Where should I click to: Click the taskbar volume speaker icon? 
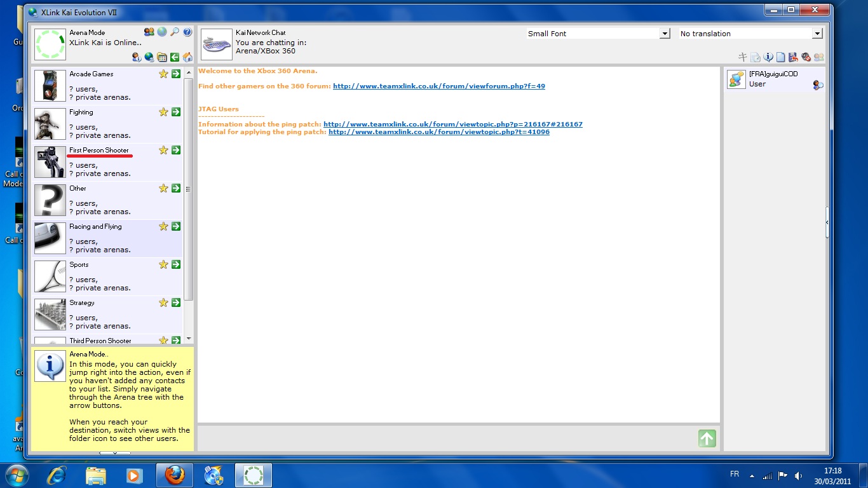pyautogui.click(x=799, y=475)
